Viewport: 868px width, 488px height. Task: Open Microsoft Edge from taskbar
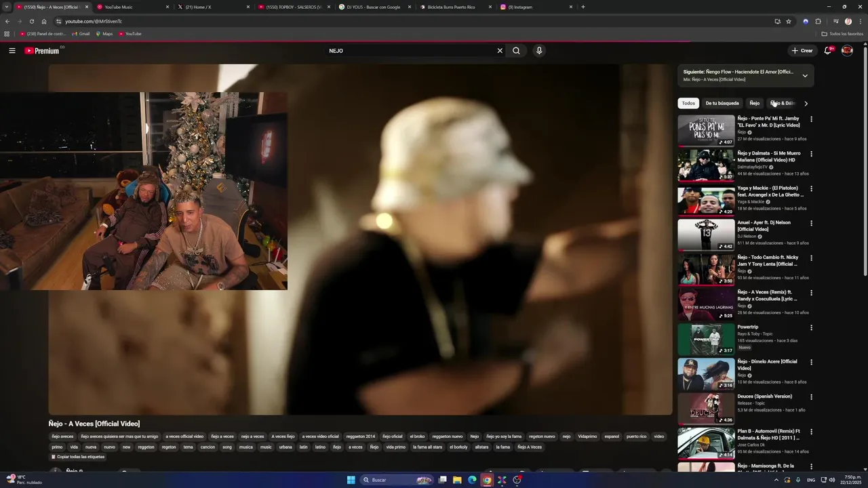click(472, 480)
